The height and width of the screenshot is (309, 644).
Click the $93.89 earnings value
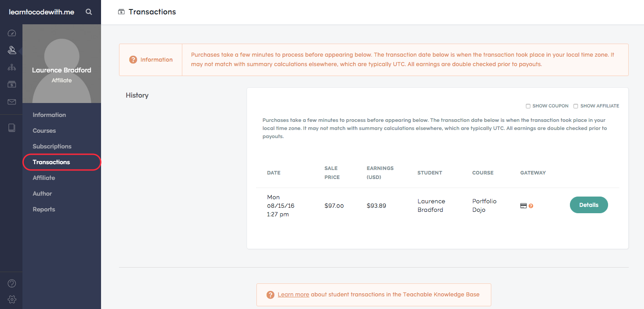pos(376,206)
